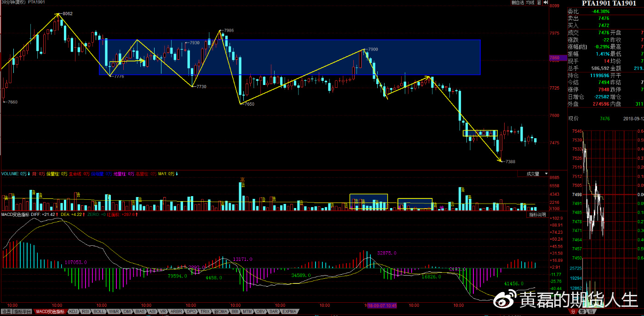
Task: Select the BOLL indicator tab
Action: coord(99,312)
